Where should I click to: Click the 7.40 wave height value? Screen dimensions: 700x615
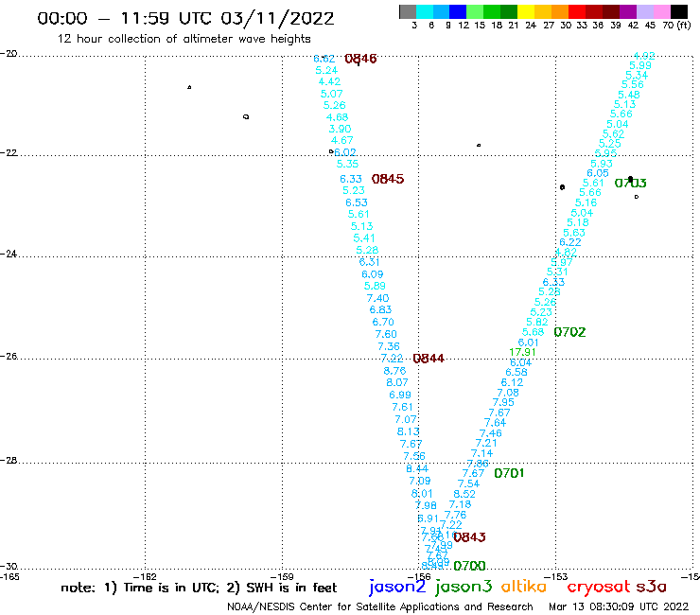[x=377, y=298]
